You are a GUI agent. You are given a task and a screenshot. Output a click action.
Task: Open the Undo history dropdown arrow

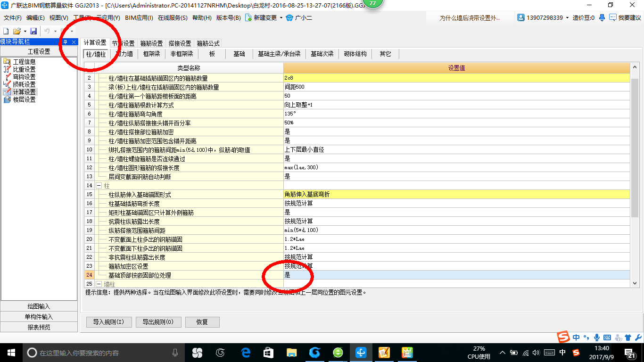tap(55, 31)
